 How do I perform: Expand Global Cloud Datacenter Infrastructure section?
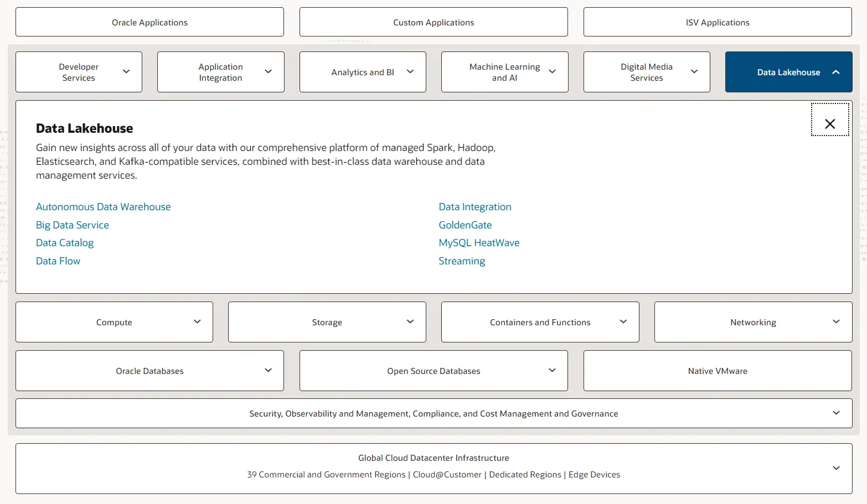[x=433, y=469]
